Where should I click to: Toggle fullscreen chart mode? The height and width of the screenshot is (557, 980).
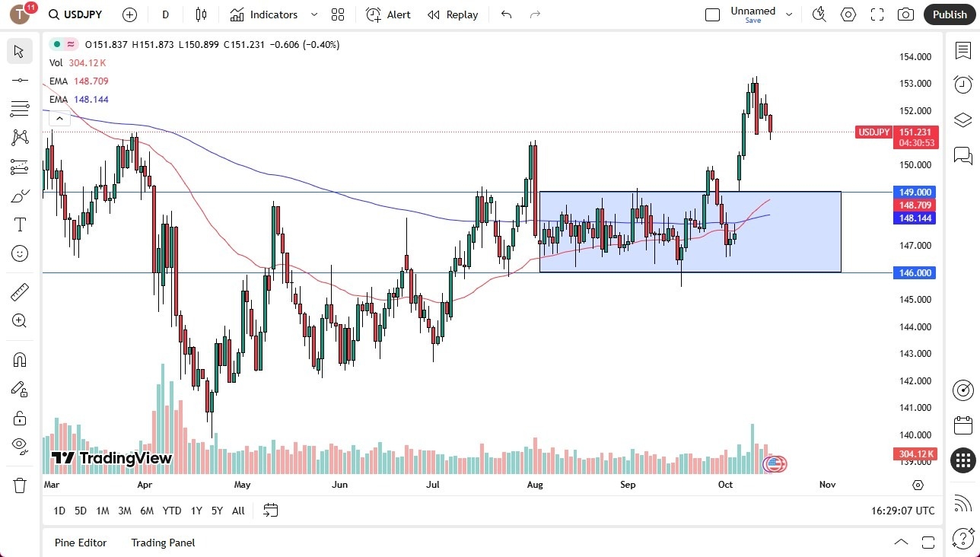click(877, 14)
